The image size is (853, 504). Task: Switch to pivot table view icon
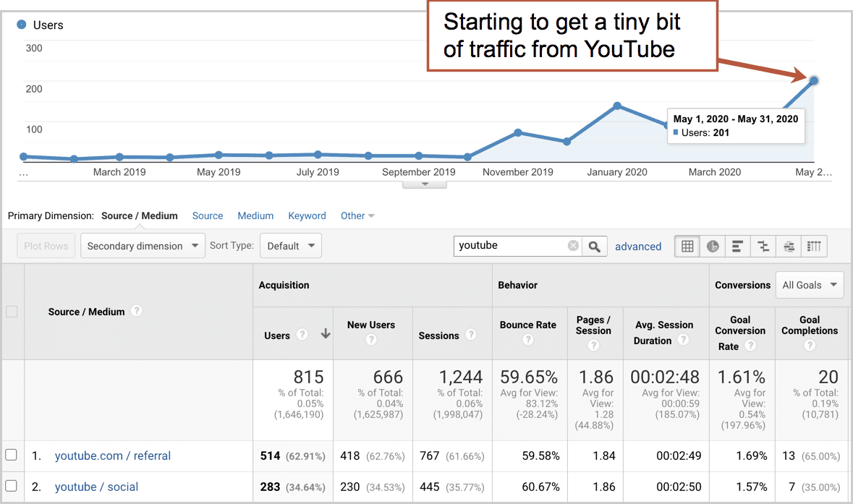pos(814,247)
